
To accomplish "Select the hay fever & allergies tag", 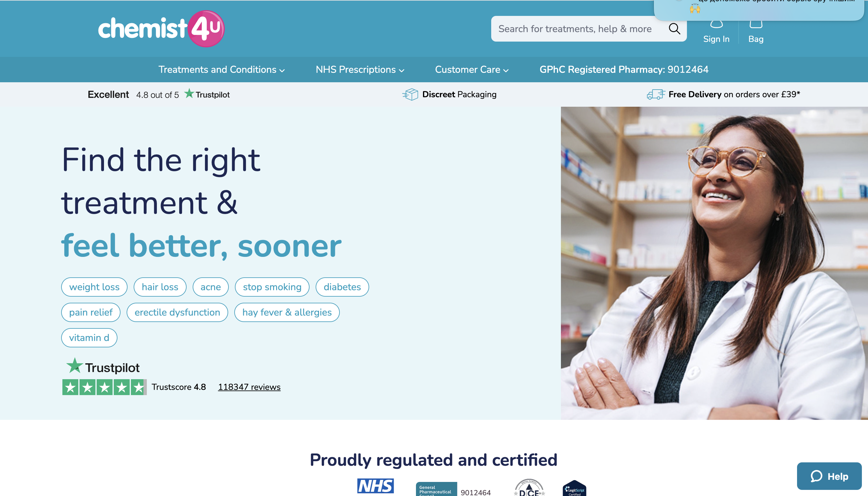I will 287,312.
